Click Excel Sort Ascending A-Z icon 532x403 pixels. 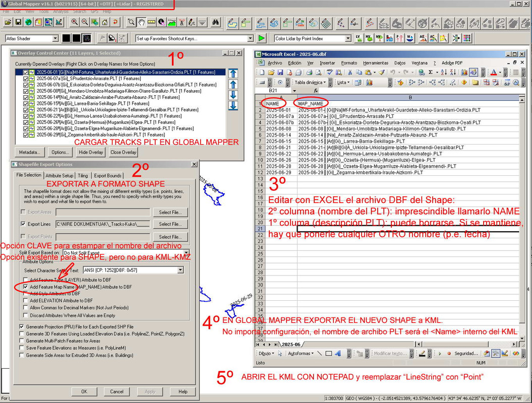(444, 72)
